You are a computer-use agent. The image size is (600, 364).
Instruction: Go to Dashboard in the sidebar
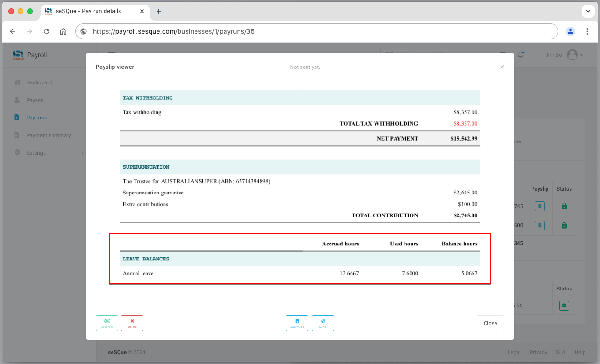39,82
